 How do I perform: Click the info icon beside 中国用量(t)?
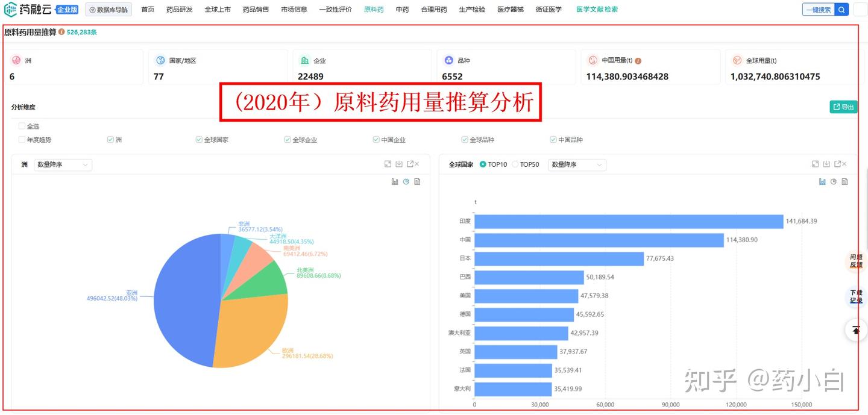638,61
